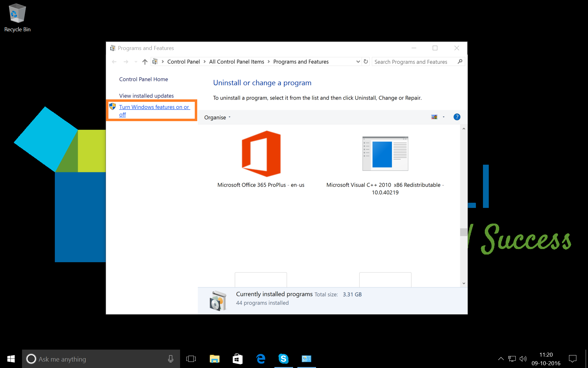Open the address bar history dropdown

point(358,62)
